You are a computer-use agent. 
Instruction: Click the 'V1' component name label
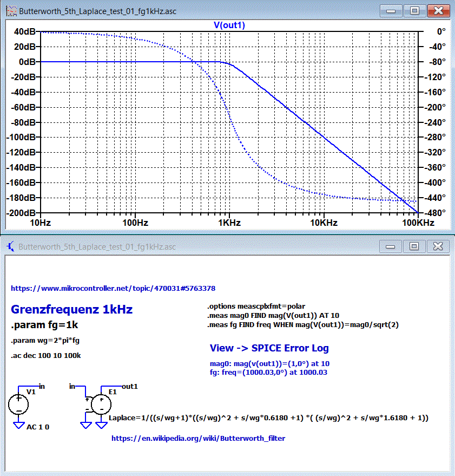31,392
